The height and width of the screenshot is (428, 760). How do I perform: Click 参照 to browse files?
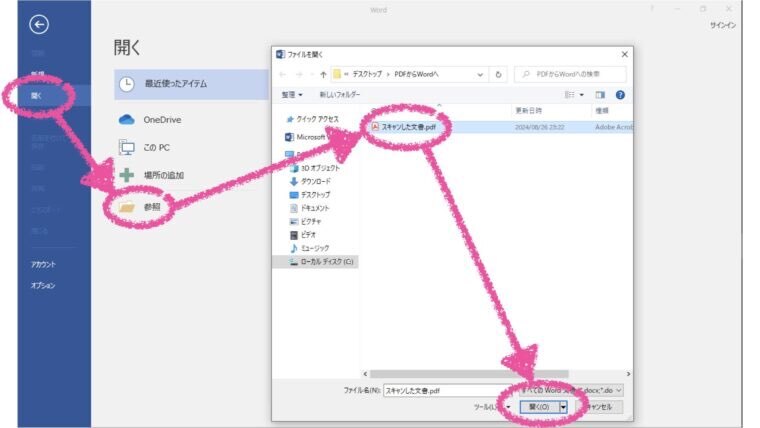click(x=152, y=207)
